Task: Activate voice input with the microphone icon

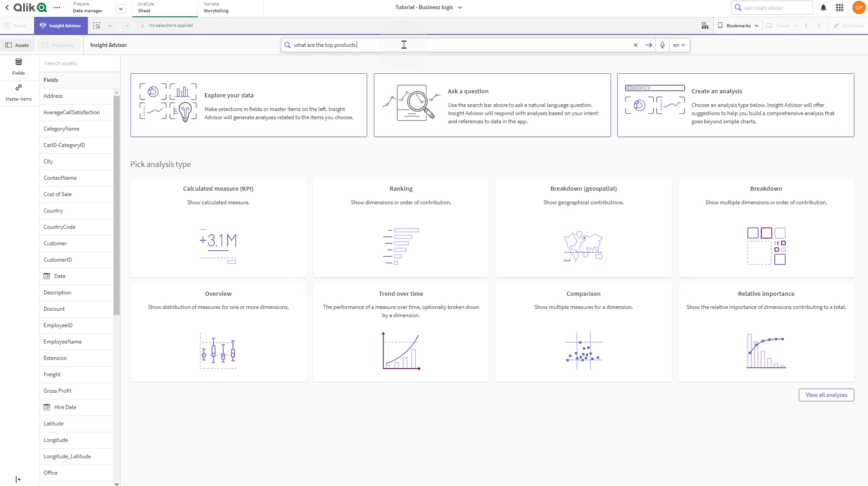Action: point(662,45)
